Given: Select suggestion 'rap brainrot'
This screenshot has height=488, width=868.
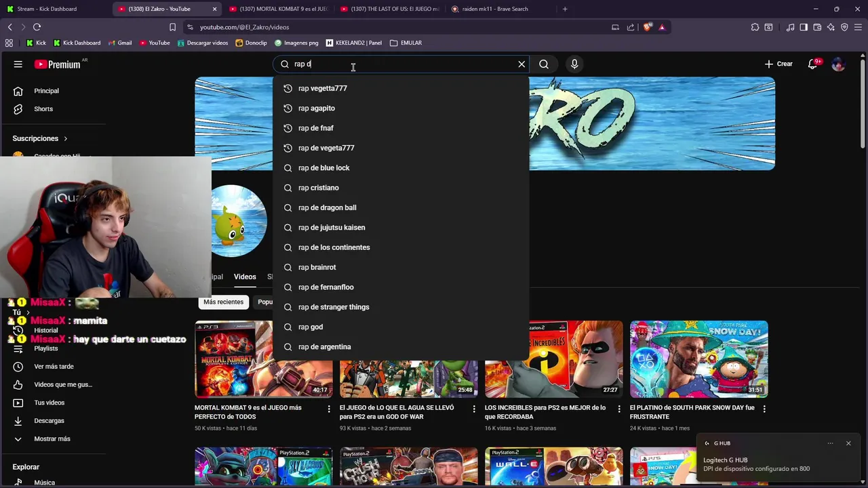Looking at the screenshot, I should (401, 267).
